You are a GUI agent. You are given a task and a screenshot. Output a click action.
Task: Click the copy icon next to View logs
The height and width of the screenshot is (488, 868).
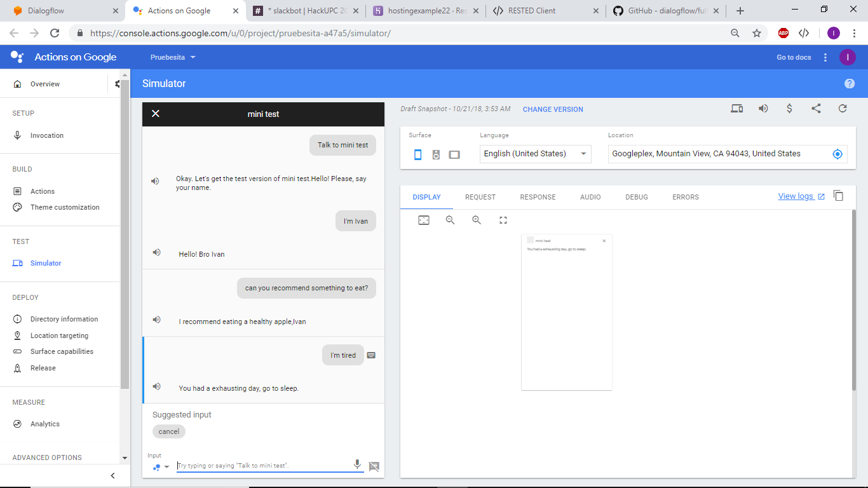pyautogui.click(x=838, y=196)
